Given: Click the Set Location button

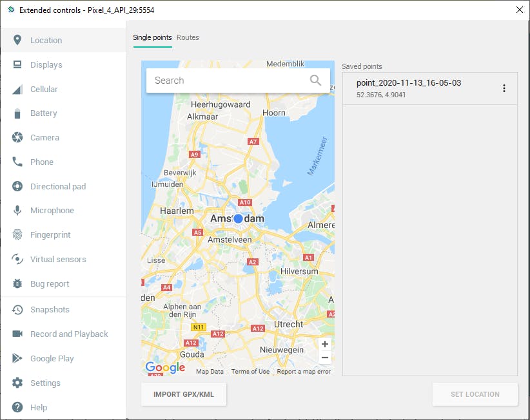Looking at the screenshot, I should (475, 394).
